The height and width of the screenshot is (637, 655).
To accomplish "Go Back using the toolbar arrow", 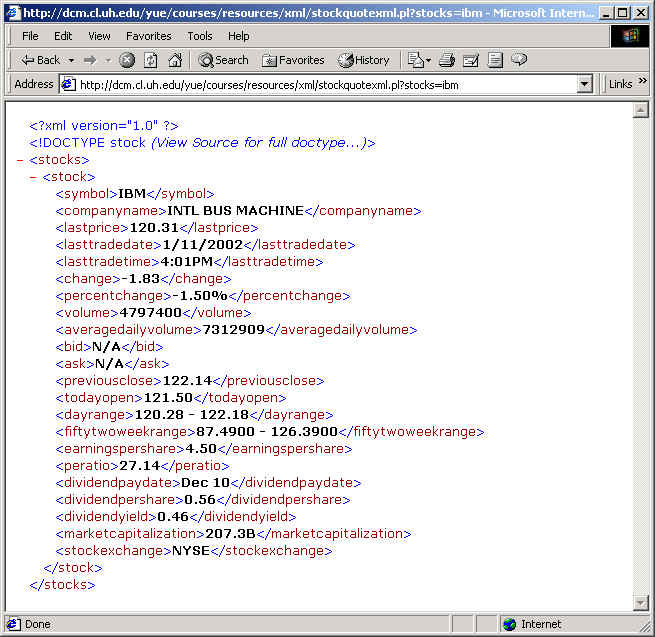I will click(x=40, y=60).
